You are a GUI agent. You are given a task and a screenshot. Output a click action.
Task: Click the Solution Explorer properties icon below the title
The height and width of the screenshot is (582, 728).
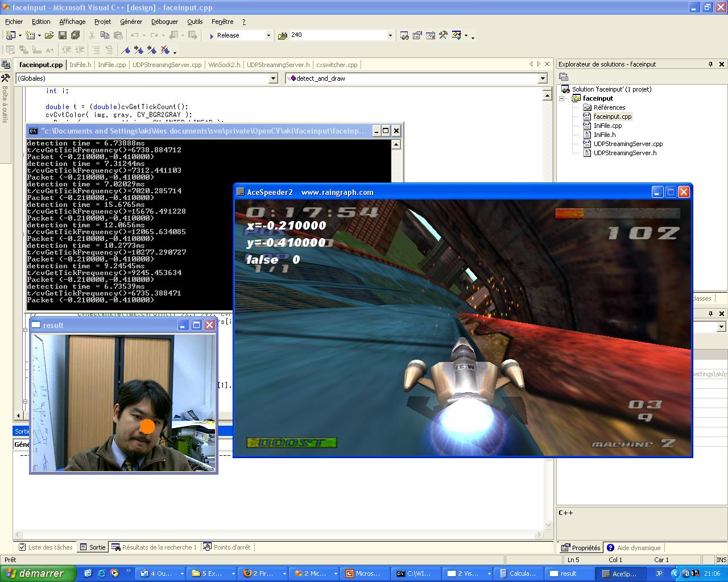tap(564, 77)
